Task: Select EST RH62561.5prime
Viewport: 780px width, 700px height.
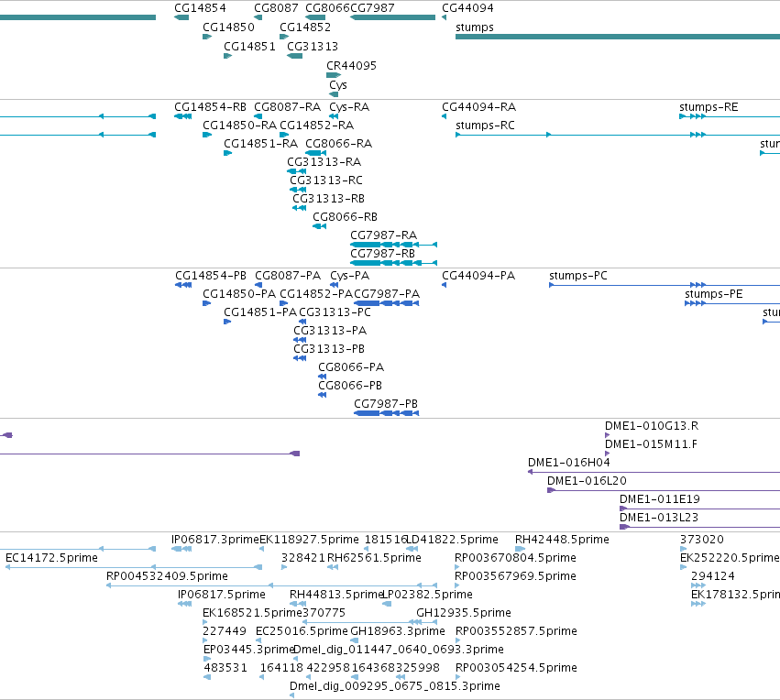Action: pos(374,558)
